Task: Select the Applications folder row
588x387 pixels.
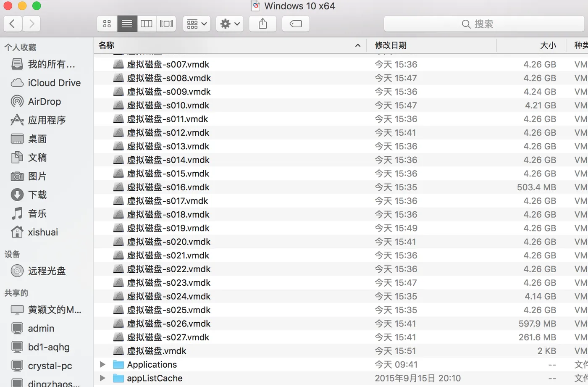Action: [341, 364]
